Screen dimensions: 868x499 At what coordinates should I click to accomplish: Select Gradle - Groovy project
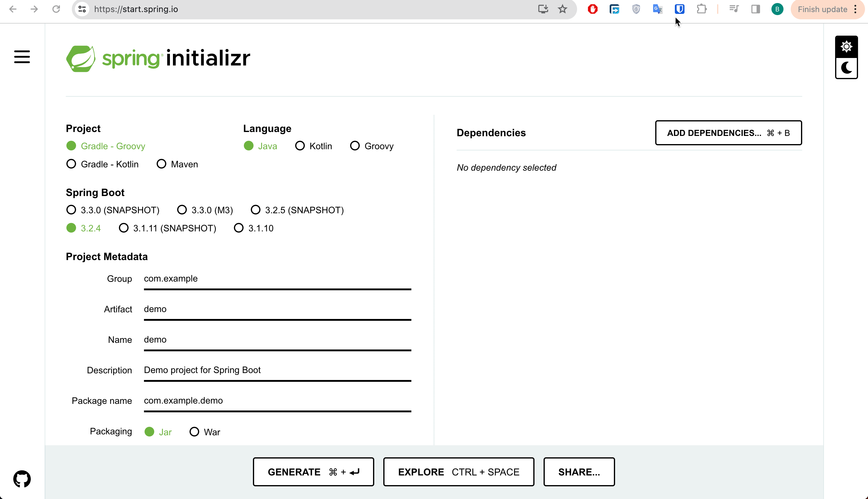coord(106,146)
